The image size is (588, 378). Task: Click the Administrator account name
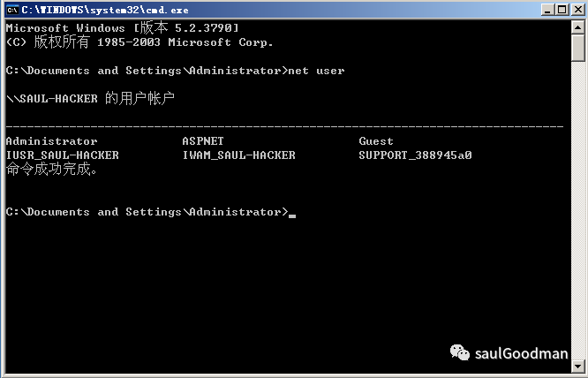pyautogui.click(x=51, y=141)
